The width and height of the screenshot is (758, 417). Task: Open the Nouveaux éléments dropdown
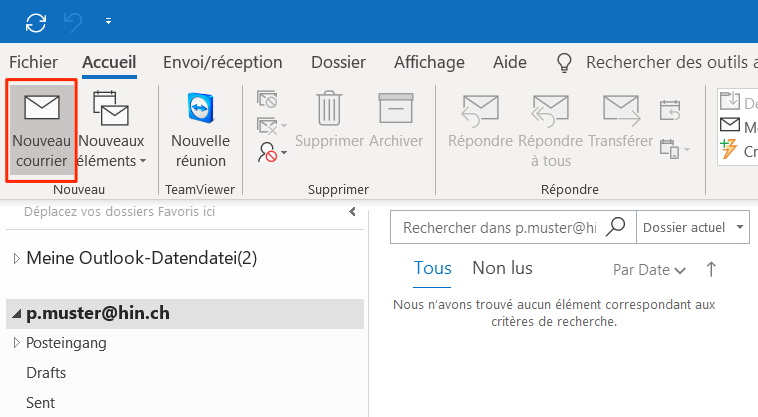click(111, 130)
